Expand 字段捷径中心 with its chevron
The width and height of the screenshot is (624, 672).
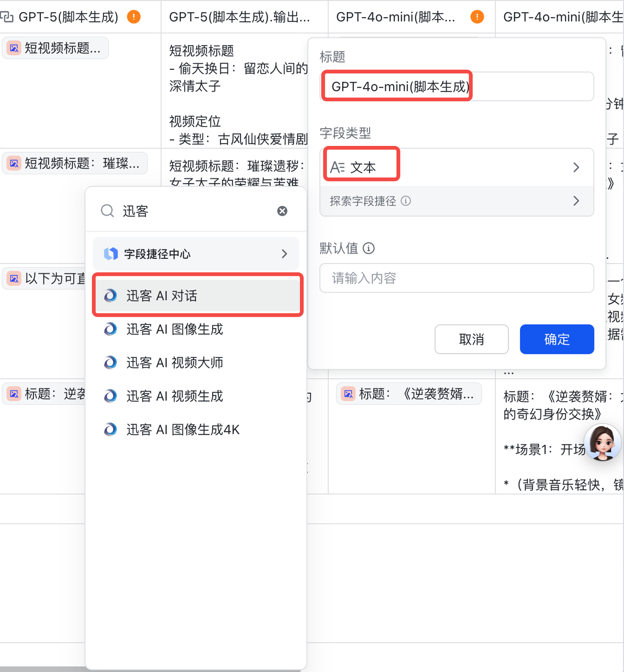(284, 254)
